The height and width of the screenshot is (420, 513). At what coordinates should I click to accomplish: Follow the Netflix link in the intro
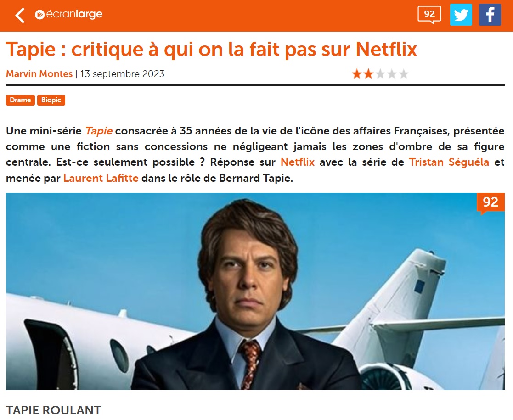point(298,162)
